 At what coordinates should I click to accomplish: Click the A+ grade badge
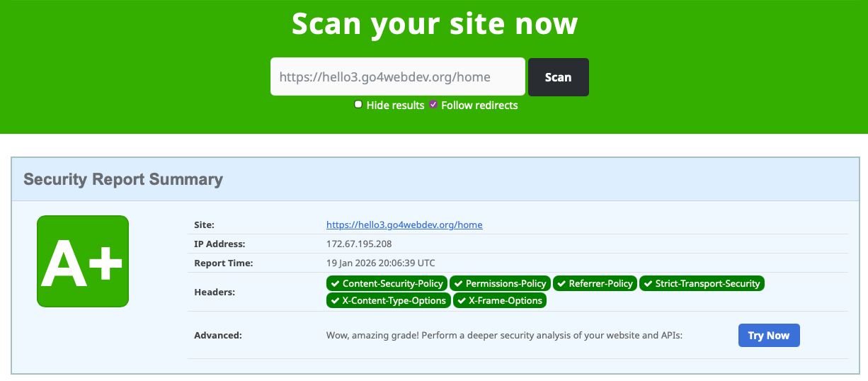(83, 261)
